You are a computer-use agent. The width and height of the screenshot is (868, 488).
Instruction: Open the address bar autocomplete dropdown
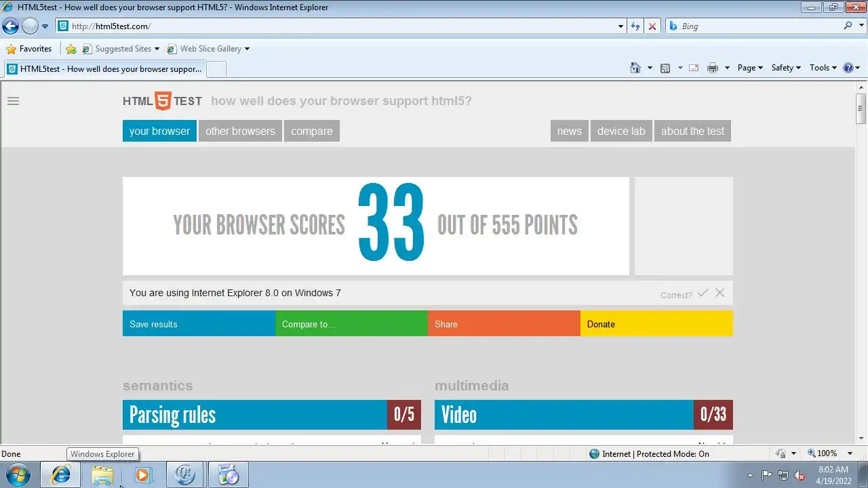(x=620, y=26)
